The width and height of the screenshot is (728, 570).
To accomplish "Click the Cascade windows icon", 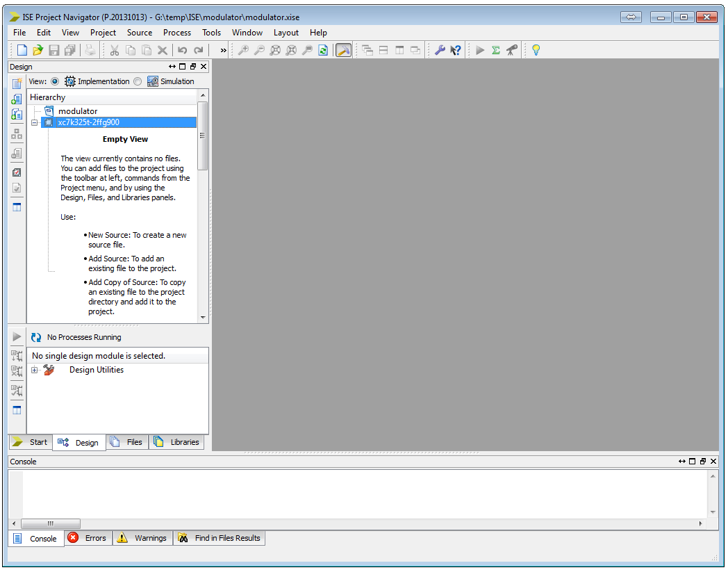I will coord(367,50).
